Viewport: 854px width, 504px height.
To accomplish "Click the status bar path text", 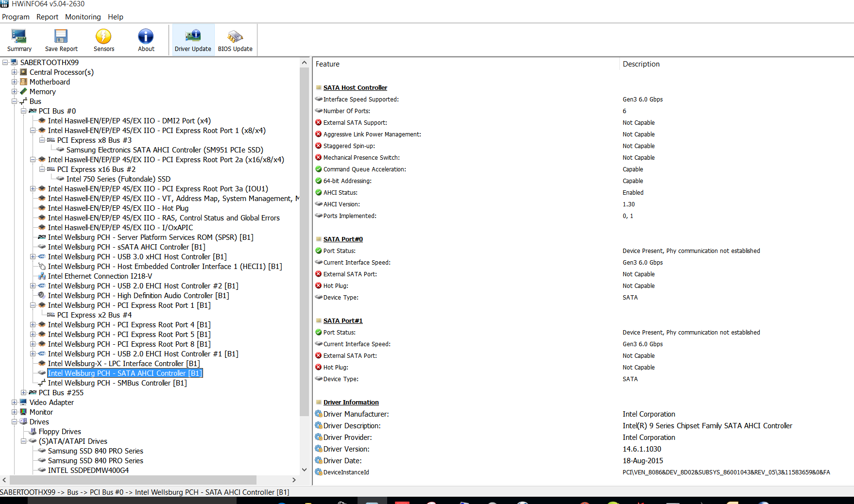I will point(145,492).
